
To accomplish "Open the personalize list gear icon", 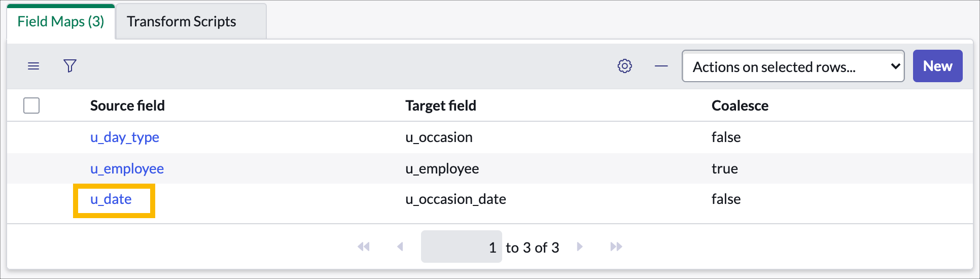I will coord(625,66).
